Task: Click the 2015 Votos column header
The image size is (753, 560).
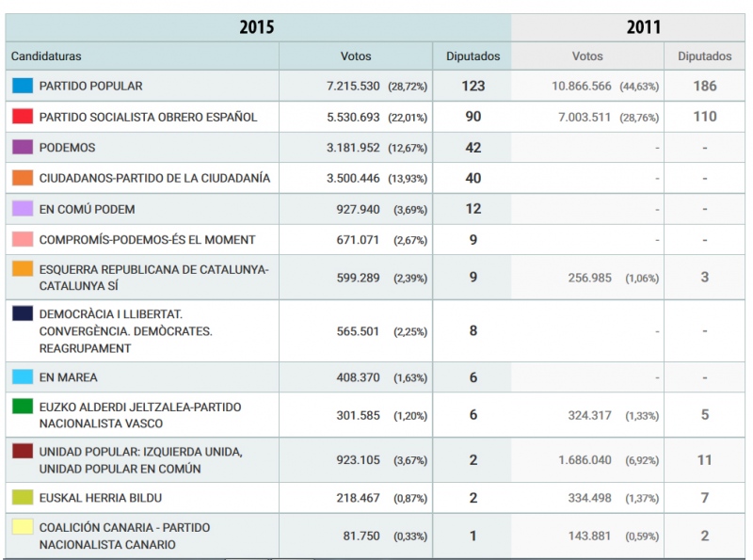Action: (x=356, y=56)
